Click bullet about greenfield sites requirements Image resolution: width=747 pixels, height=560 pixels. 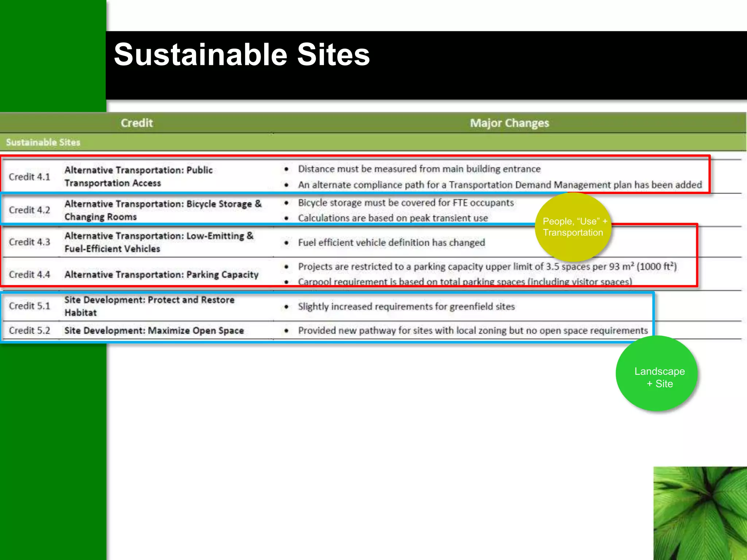click(406, 307)
